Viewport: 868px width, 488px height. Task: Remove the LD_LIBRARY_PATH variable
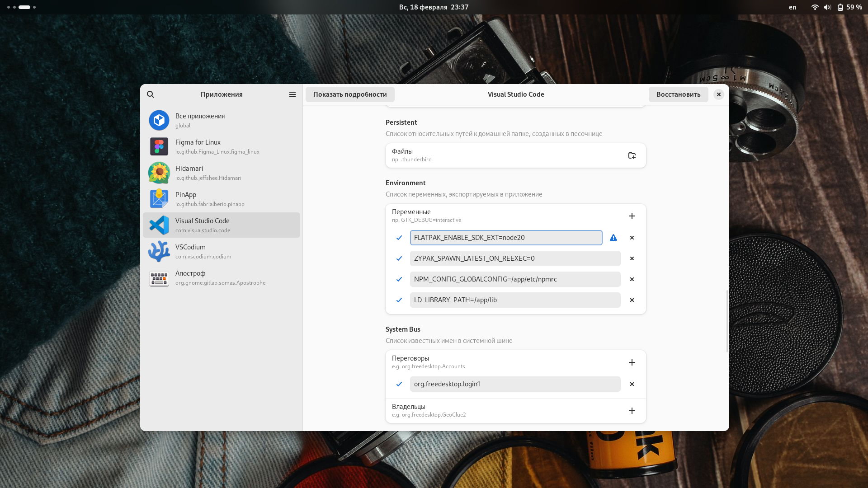[632, 300]
